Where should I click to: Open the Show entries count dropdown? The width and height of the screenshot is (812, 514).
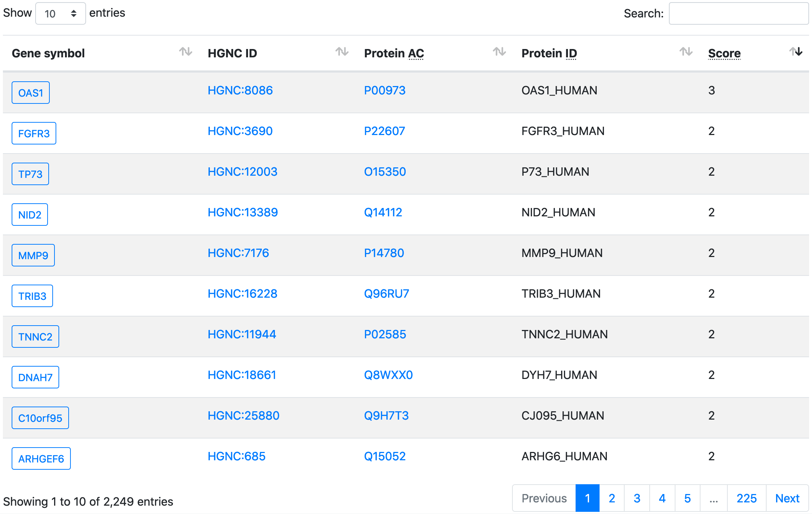tap(61, 13)
